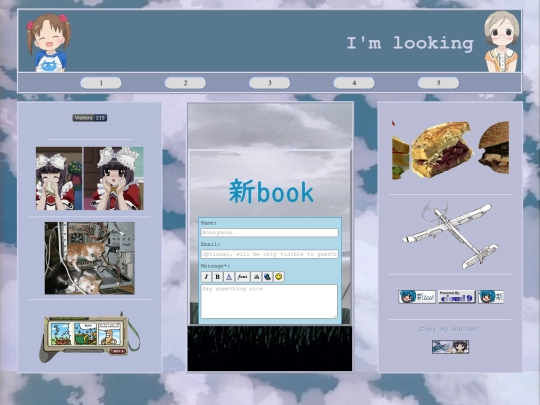The width and height of the screenshot is (540, 405).
Task: Click the gray-haired glasses girl in header
Action: pyautogui.click(x=501, y=42)
